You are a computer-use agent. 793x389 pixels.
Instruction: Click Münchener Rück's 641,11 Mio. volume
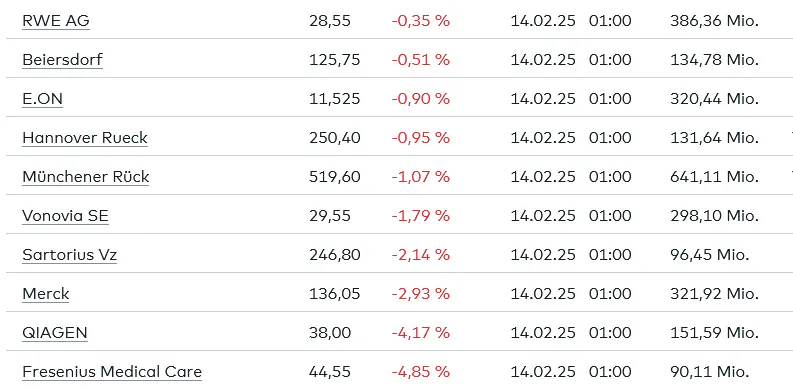[714, 177]
